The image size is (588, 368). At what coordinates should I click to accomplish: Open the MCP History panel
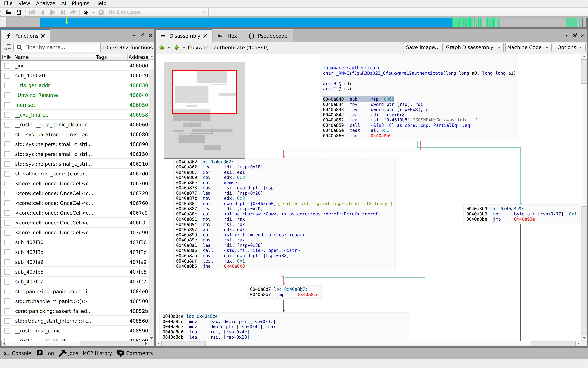pos(97,353)
